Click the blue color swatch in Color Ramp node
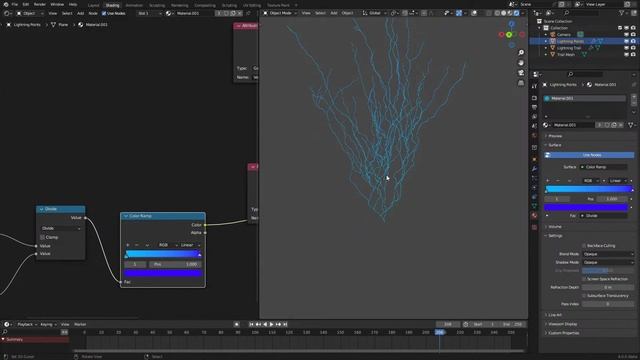The height and width of the screenshot is (360, 640). tap(163, 273)
